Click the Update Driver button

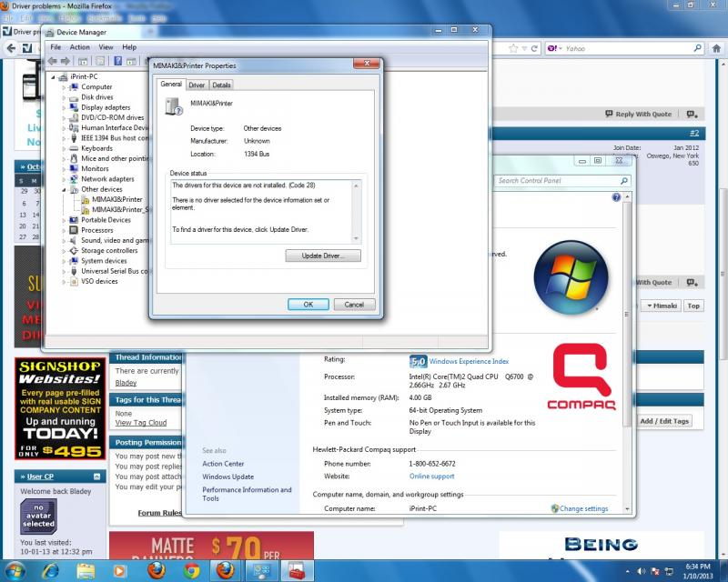[323, 256]
